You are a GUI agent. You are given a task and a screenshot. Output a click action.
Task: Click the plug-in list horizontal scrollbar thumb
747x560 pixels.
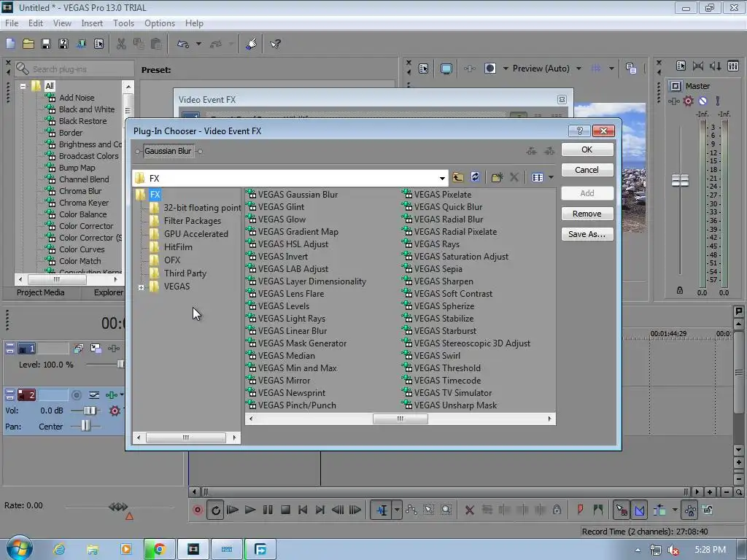point(400,419)
